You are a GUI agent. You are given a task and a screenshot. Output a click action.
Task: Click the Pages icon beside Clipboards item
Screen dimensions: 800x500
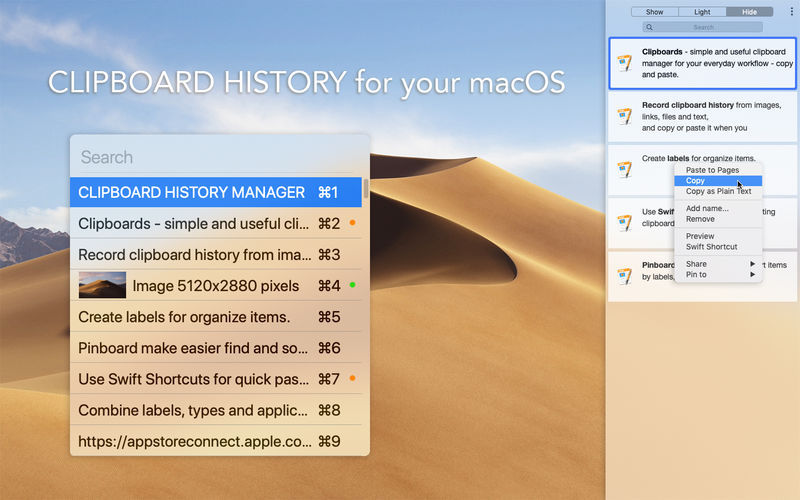click(x=624, y=63)
